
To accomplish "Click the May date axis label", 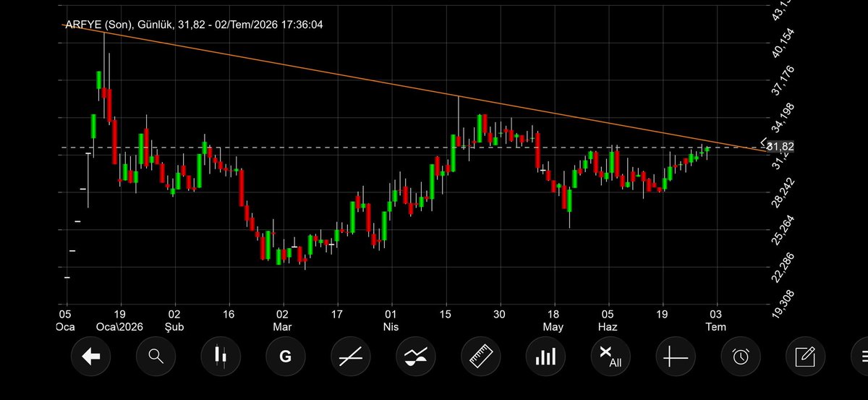I will (x=553, y=327).
